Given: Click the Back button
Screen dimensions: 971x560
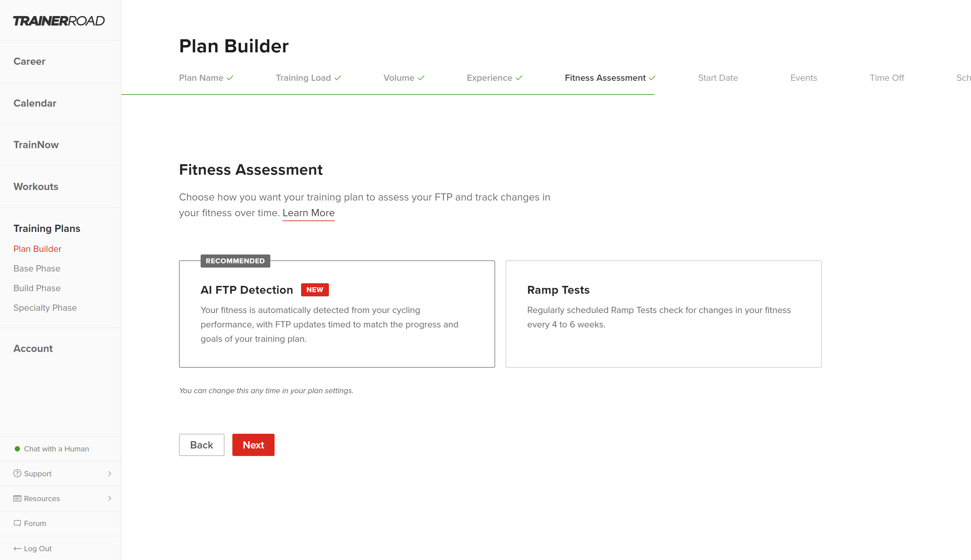Looking at the screenshot, I should [x=201, y=445].
